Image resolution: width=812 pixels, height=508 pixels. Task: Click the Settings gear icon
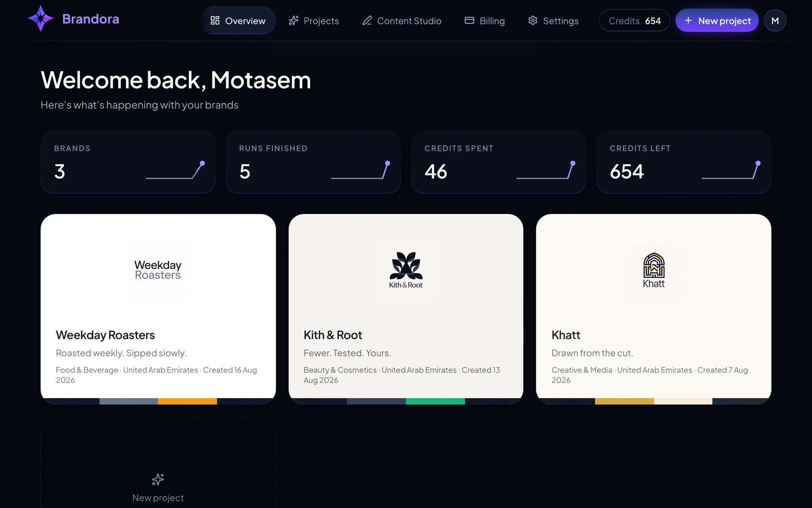click(x=533, y=20)
